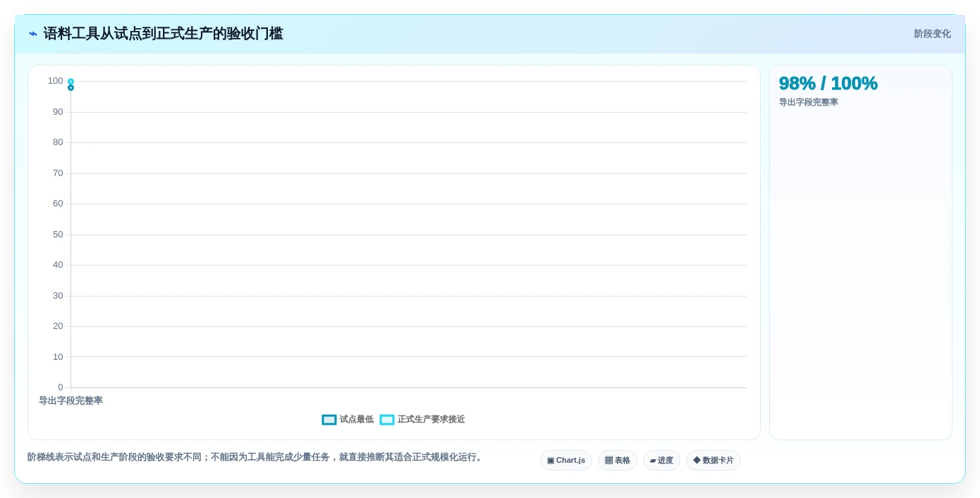Screen dimensions: 980x498
Task: Toggle the 正式生产要求接近 legend entry
Action: 422,419
